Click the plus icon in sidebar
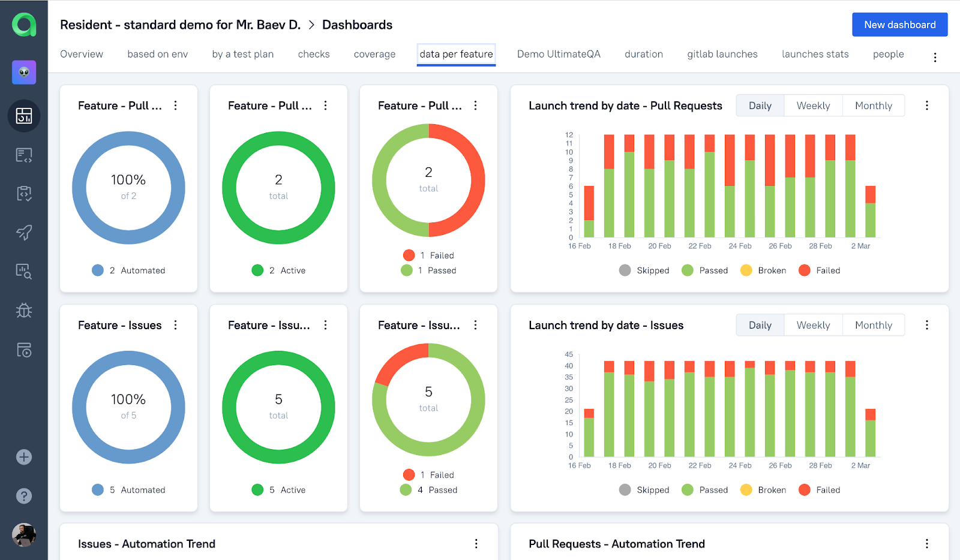The height and width of the screenshot is (560, 960). pos(24,457)
